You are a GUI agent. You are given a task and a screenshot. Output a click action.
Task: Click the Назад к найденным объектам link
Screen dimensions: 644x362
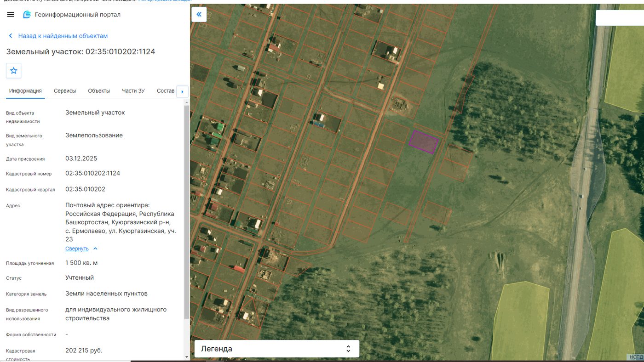click(63, 36)
